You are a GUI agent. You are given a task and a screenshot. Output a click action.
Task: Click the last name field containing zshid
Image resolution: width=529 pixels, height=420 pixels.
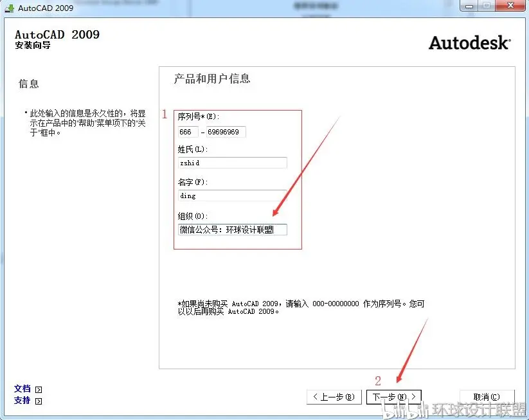233,163
